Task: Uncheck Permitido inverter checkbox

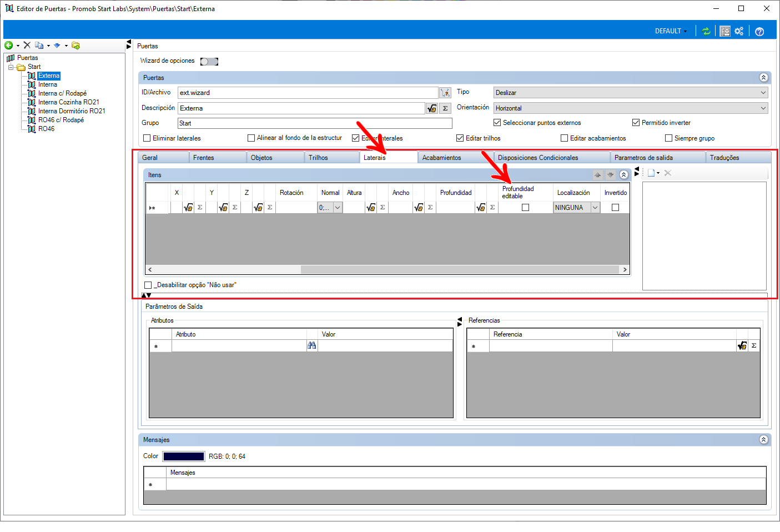Action: (636, 123)
